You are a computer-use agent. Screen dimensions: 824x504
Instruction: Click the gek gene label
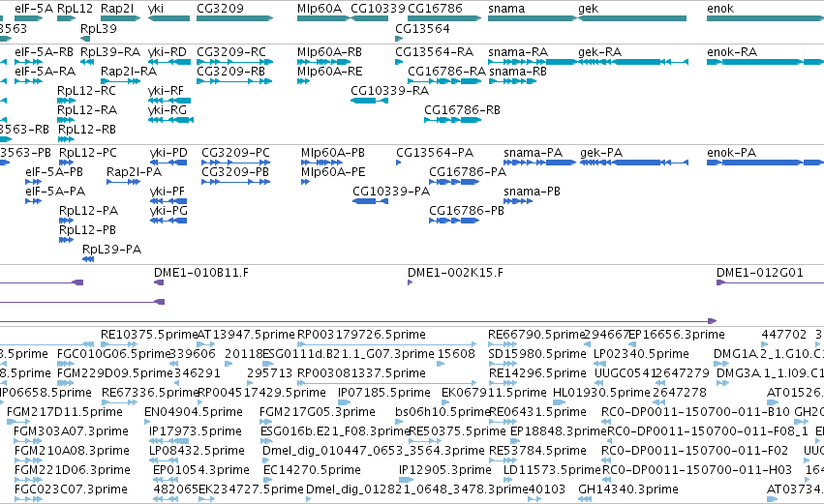click(x=588, y=9)
